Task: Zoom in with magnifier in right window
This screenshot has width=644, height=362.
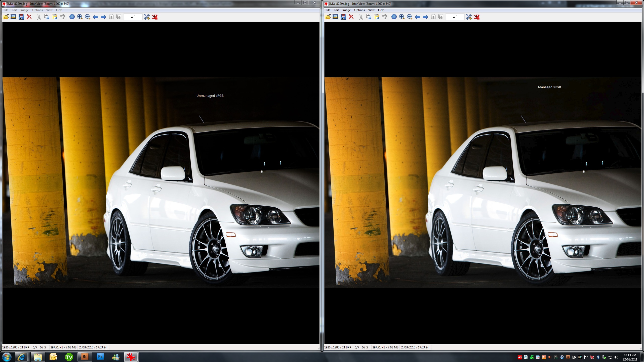Action: (x=402, y=17)
